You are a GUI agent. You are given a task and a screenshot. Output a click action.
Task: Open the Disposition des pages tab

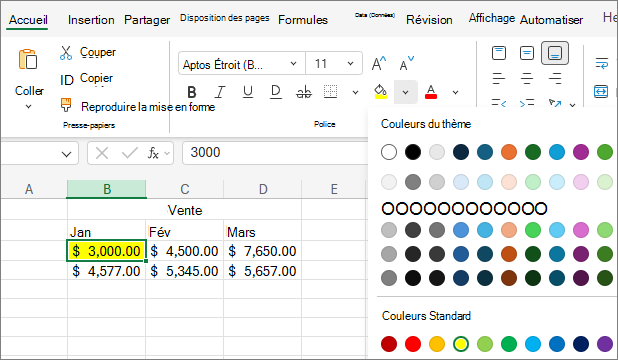click(x=225, y=18)
